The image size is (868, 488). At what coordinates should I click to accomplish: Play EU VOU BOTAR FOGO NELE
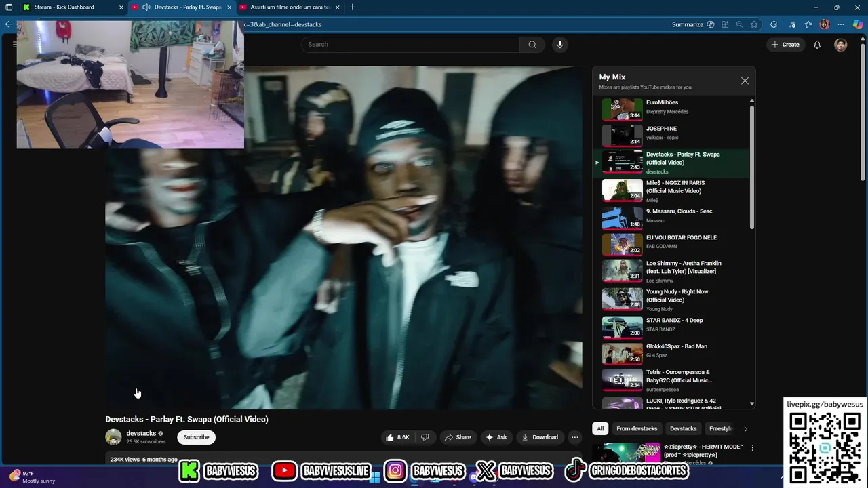click(671, 243)
